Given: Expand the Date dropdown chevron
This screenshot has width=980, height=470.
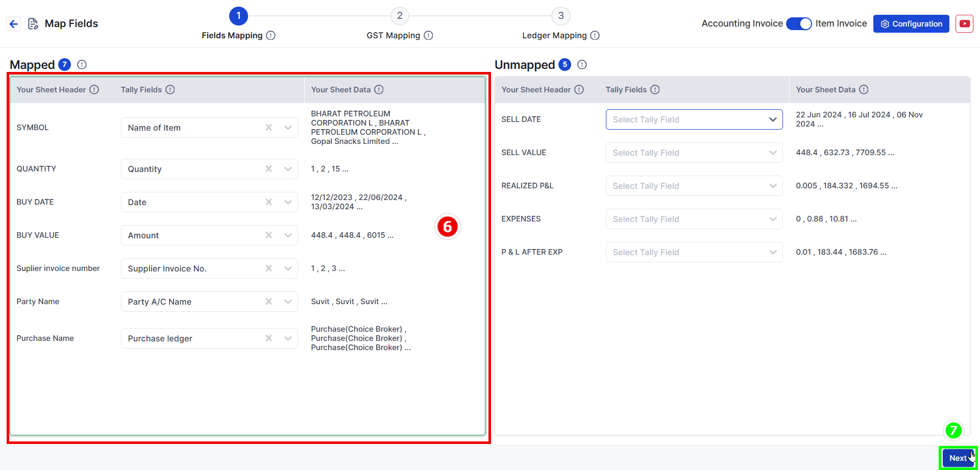Looking at the screenshot, I should pos(288,202).
